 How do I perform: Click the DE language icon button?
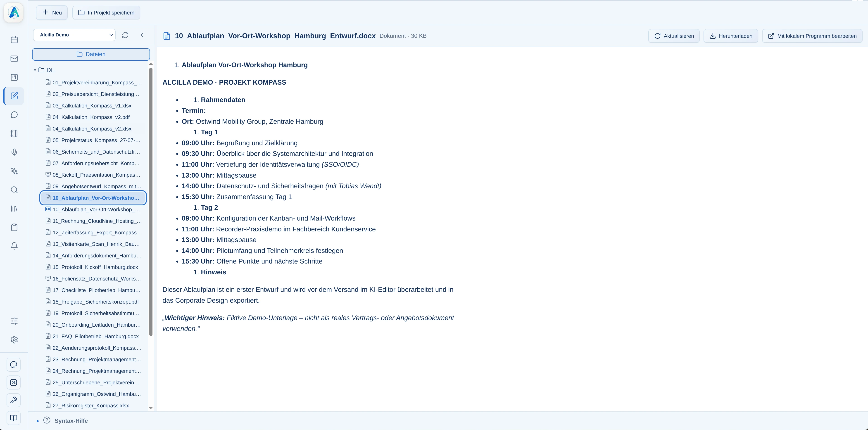[14, 382]
